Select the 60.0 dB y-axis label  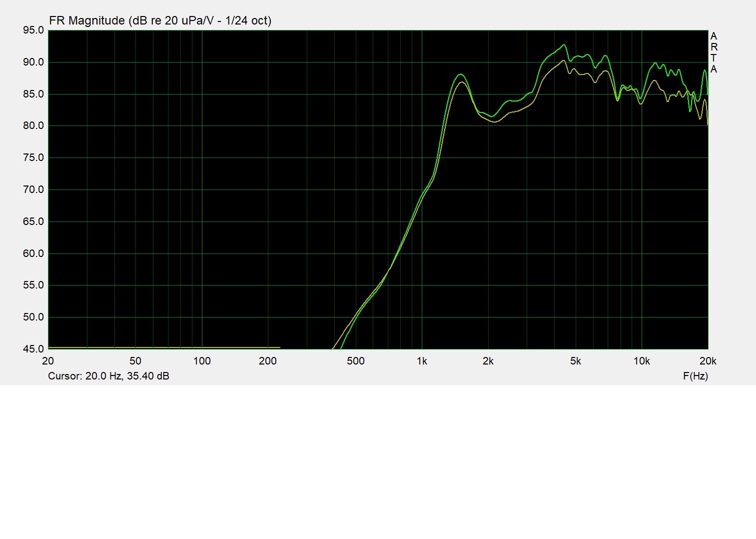point(33,253)
